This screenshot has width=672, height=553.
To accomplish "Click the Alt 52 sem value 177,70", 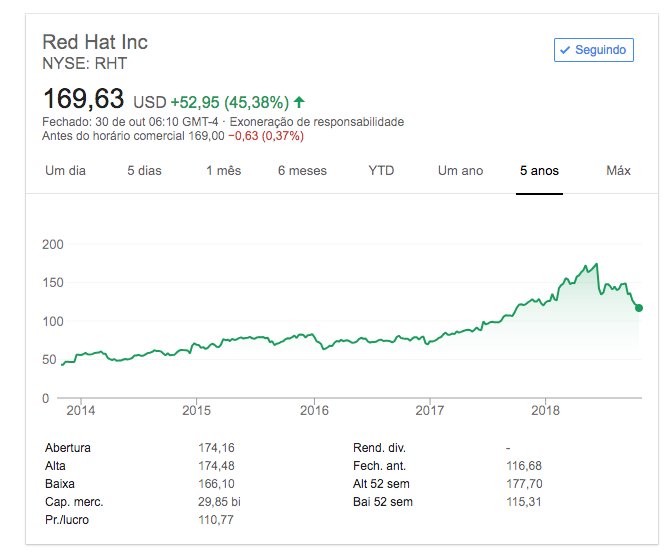I will click(x=524, y=484).
